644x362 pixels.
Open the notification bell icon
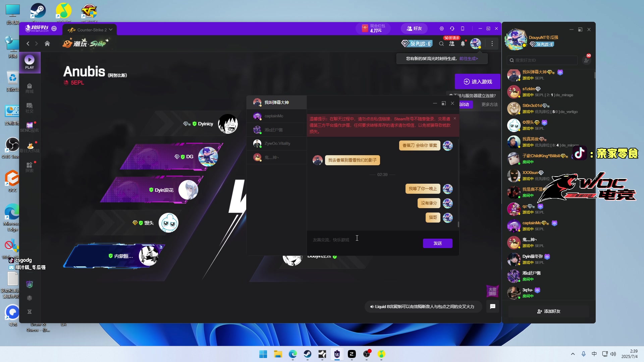[x=463, y=44]
